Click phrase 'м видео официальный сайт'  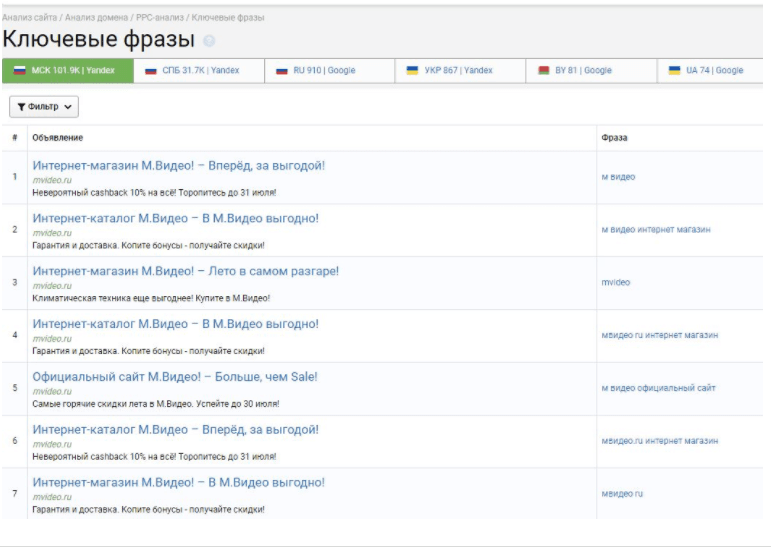[658, 388]
